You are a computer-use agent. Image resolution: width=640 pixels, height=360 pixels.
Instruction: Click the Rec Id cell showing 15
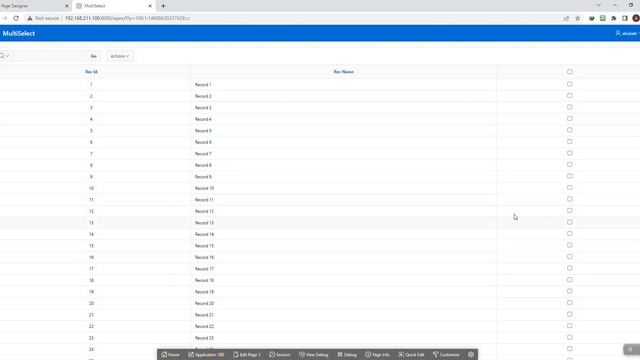pyautogui.click(x=91, y=246)
